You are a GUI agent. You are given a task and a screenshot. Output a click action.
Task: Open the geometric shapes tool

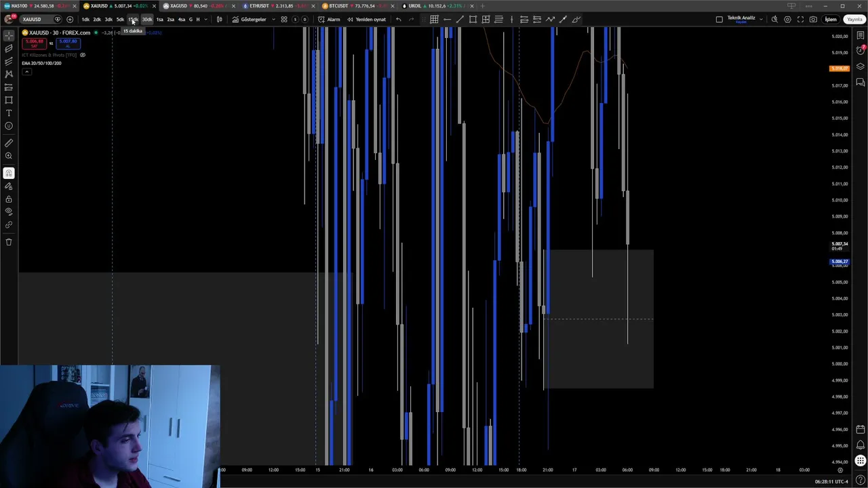click(9, 100)
